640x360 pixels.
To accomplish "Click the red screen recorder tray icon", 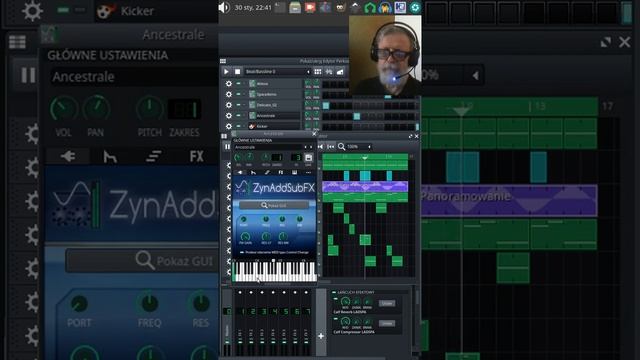I will pyautogui.click(x=310, y=7).
